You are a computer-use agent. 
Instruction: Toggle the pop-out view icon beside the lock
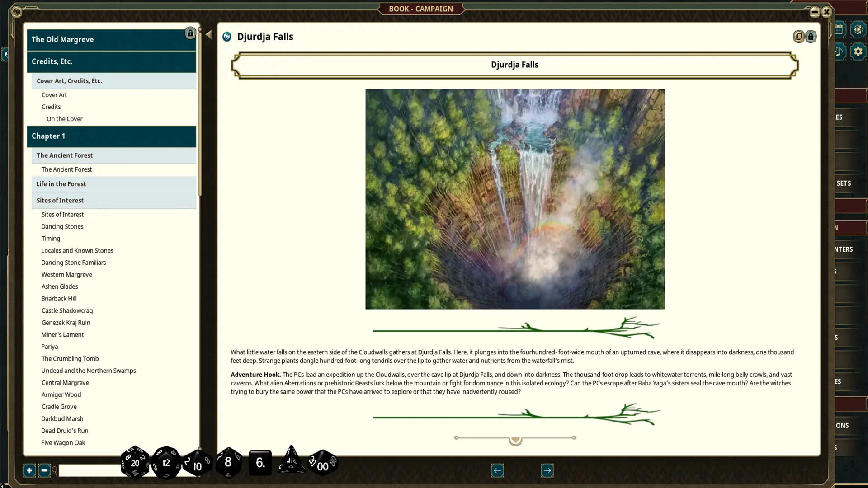click(799, 37)
